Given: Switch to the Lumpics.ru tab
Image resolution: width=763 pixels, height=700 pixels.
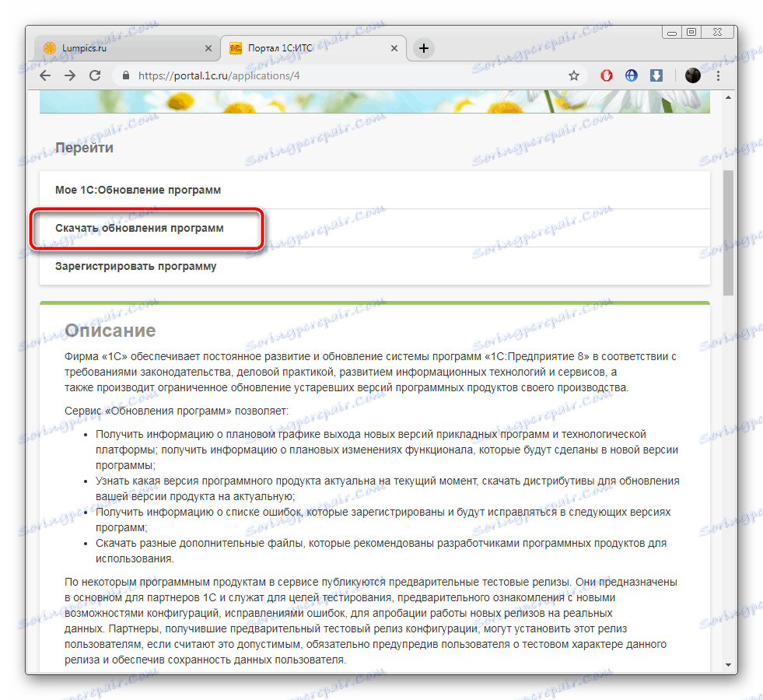Looking at the screenshot, I should tap(127, 48).
